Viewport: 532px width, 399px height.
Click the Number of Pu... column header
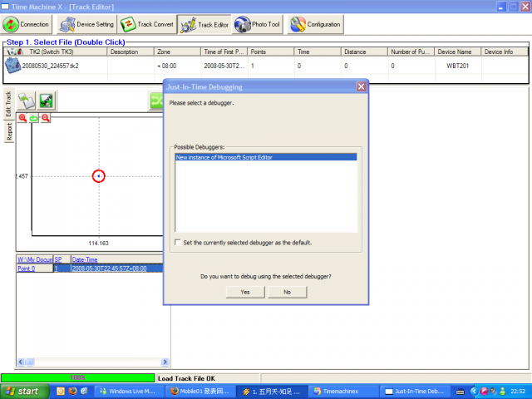point(411,52)
